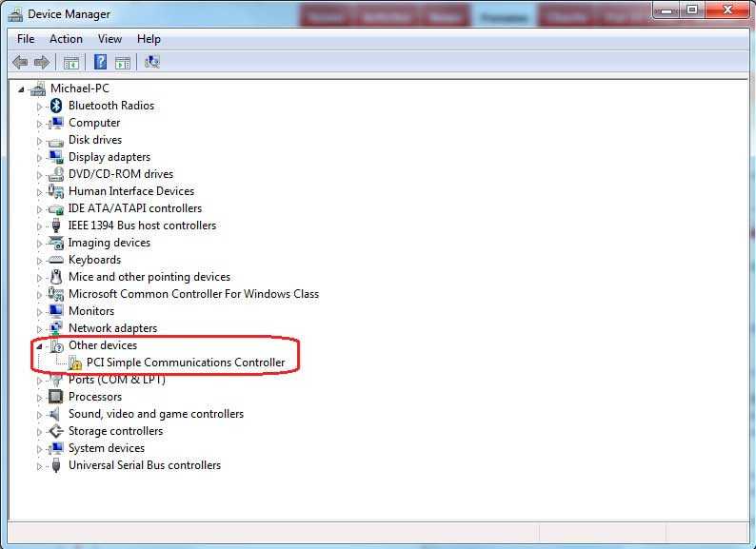Screen dimensions: 756x549
Task: Click the Forward arrow toolbar icon
Action: [x=42, y=62]
